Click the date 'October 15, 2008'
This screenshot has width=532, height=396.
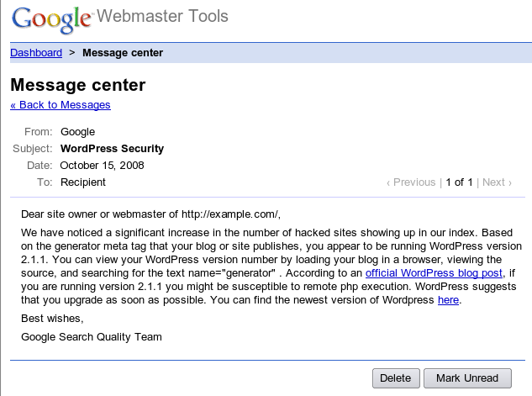click(103, 166)
